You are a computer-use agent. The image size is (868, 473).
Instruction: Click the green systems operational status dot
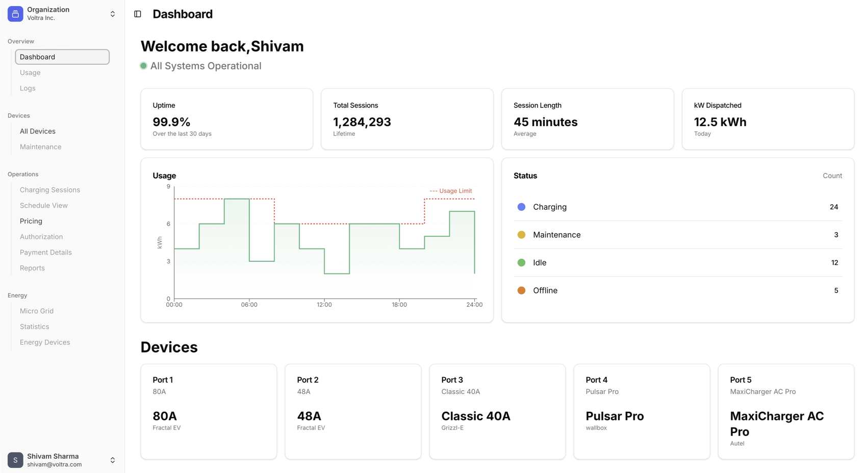144,66
